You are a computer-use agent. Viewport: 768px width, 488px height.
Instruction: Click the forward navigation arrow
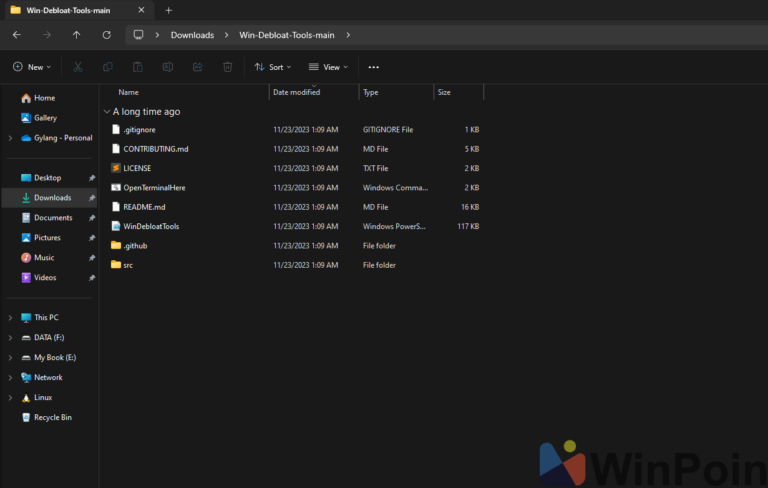[x=47, y=35]
